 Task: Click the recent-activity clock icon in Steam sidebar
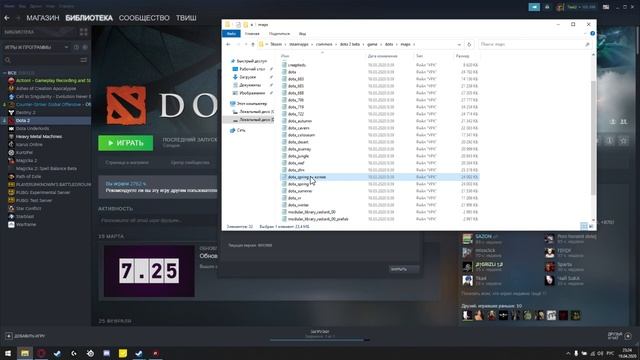coord(76,47)
